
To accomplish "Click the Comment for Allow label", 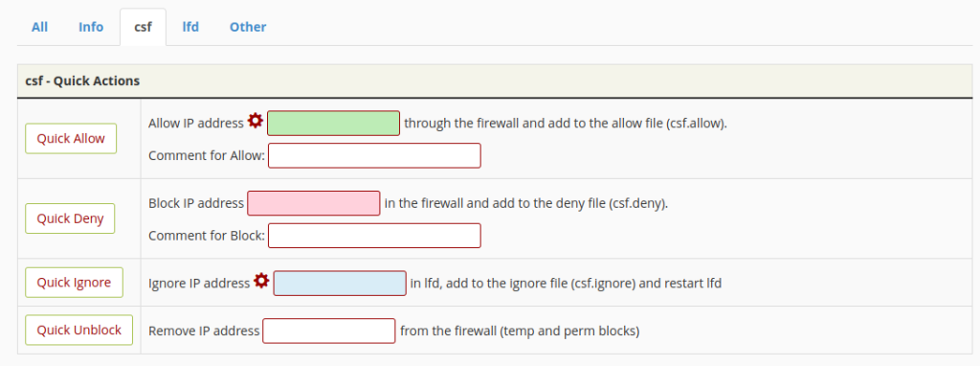I will tap(207, 156).
